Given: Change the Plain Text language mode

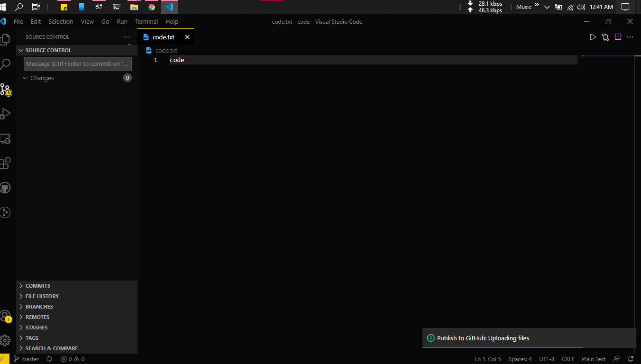Looking at the screenshot, I should (x=594, y=359).
